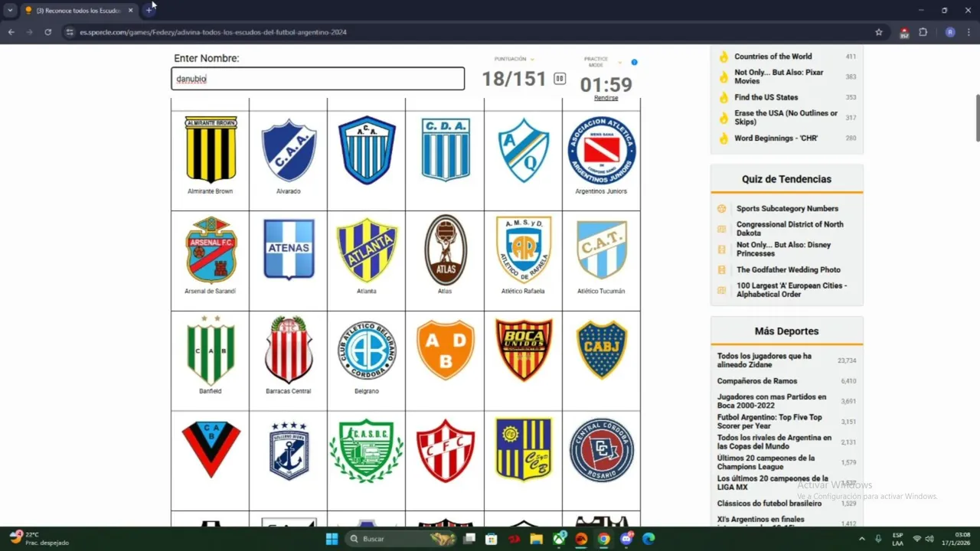Image resolution: width=980 pixels, height=551 pixels.
Task: Open the weather widget on taskbar
Action: (38, 539)
